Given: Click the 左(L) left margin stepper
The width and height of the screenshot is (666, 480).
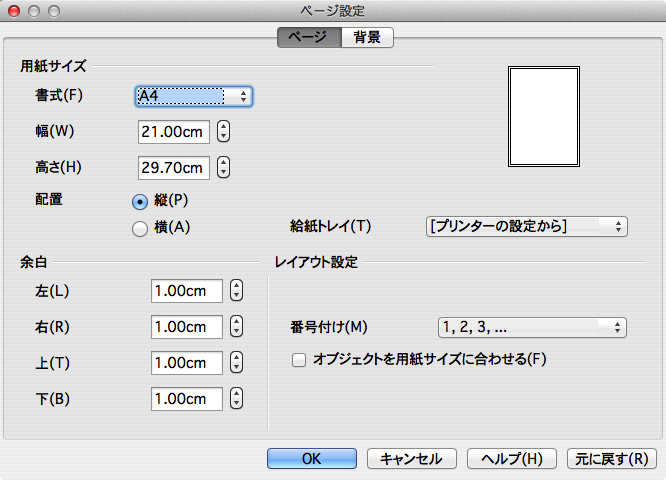Looking at the screenshot, I should (237, 291).
